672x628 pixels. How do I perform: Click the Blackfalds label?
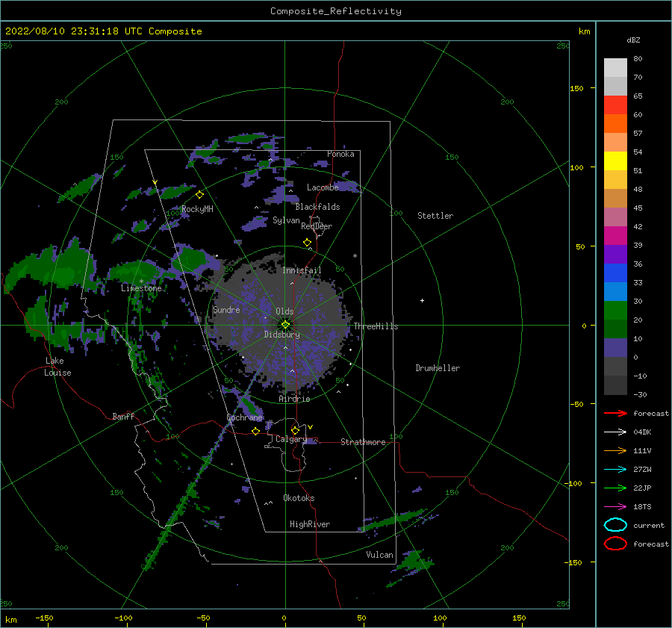point(317,207)
